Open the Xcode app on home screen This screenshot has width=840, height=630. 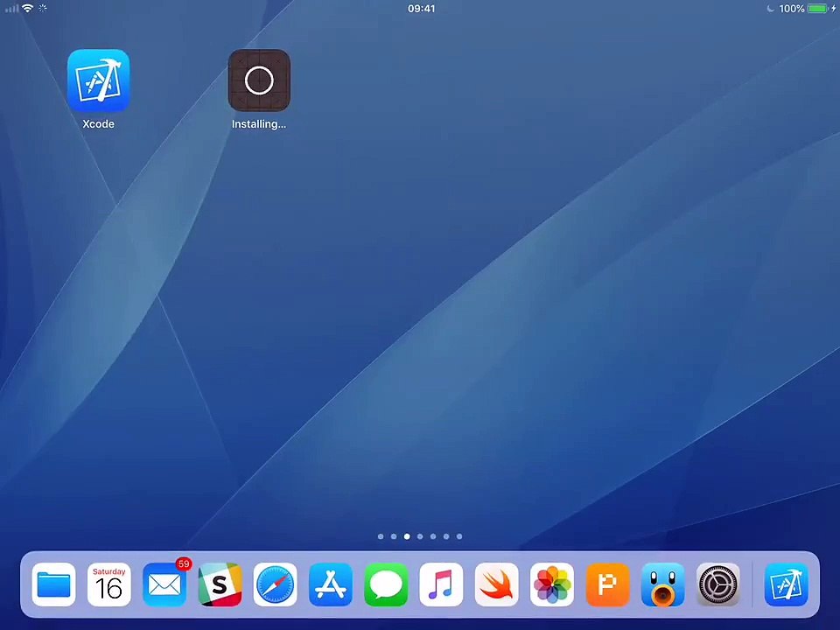point(99,80)
